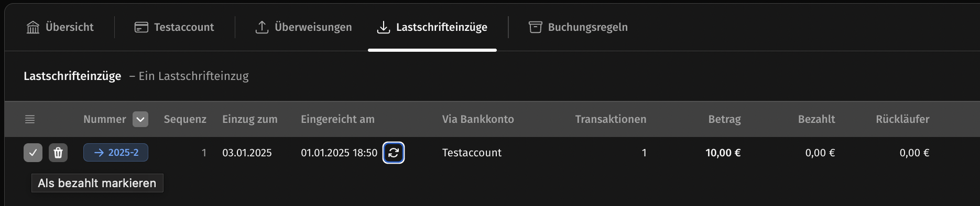Click the Rückläufer column header

click(x=902, y=119)
